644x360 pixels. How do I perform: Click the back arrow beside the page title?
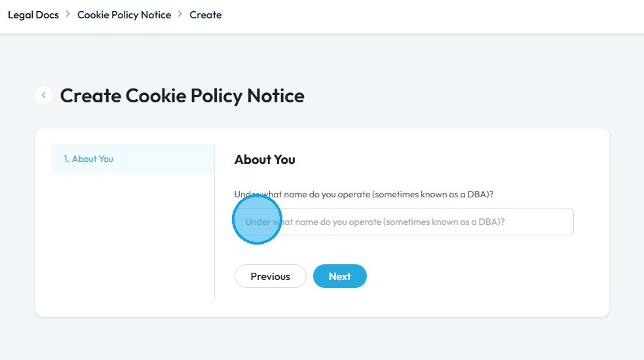[x=44, y=95]
